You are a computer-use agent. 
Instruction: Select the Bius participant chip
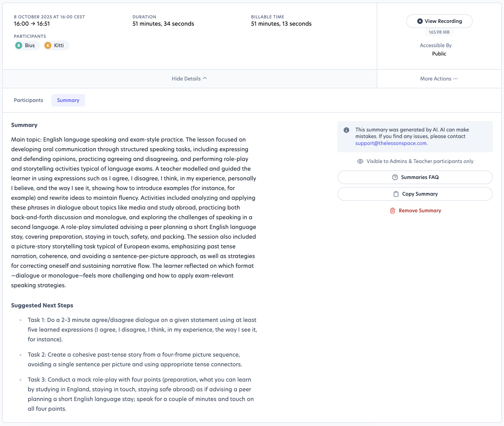pyautogui.click(x=27, y=45)
